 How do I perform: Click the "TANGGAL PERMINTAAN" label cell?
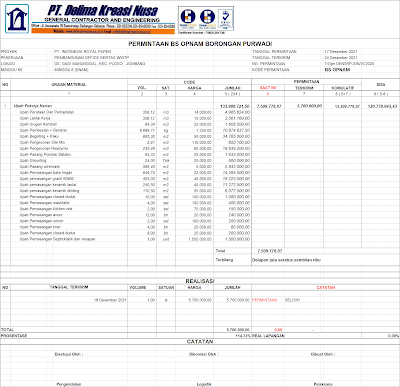(274, 52)
